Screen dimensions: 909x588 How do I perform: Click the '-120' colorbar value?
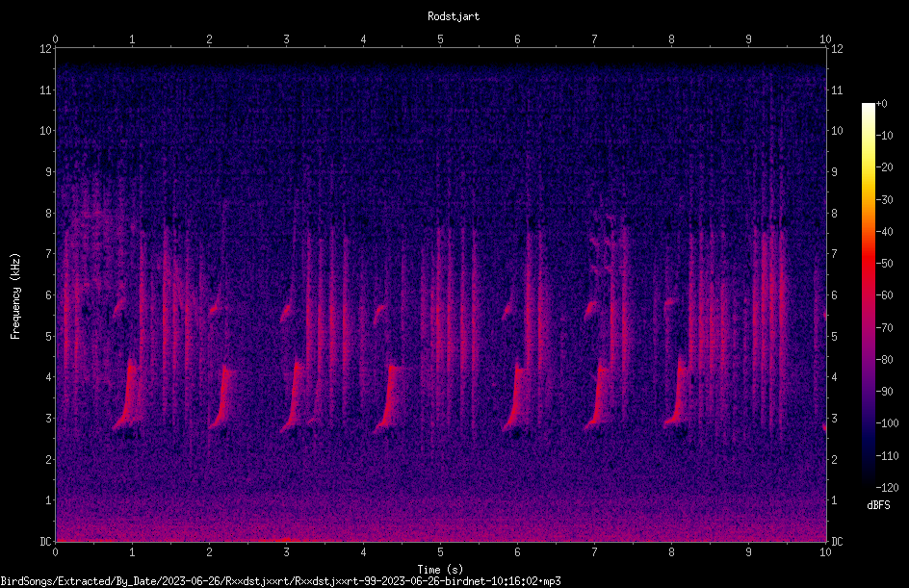(x=887, y=487)
